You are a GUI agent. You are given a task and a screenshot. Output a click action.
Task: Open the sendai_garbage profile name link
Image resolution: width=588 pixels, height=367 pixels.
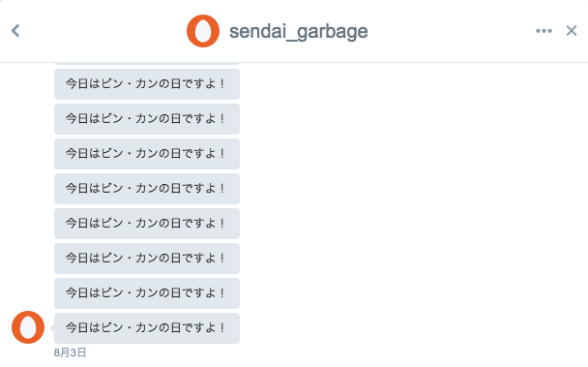[x=299, y=32]
